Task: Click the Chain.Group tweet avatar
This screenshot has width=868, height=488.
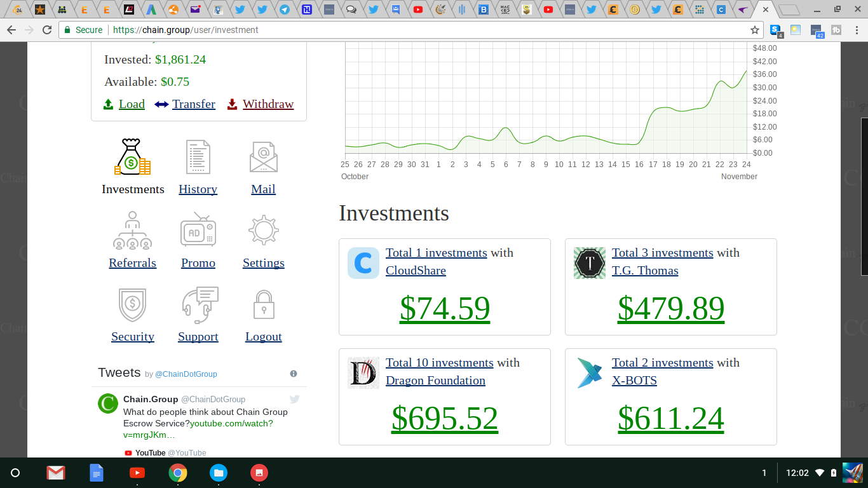Action: click(108, 403)
